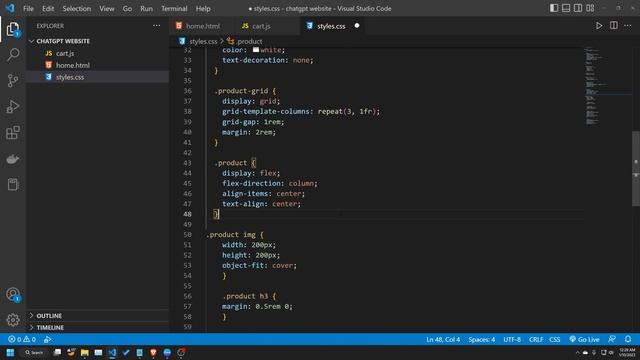
Task: Open the File menu
Action: pyautogui.click(x=28, y=9)
